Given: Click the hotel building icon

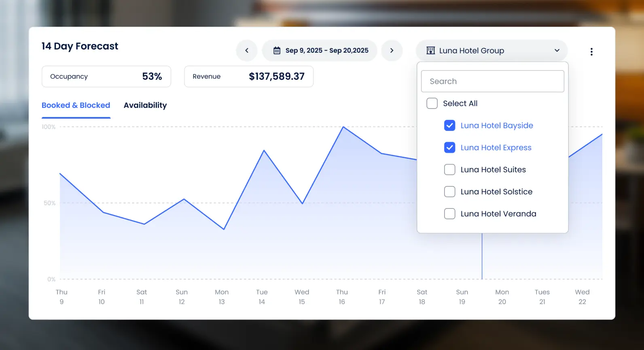Looking at the screenshot, I should 430,51.
